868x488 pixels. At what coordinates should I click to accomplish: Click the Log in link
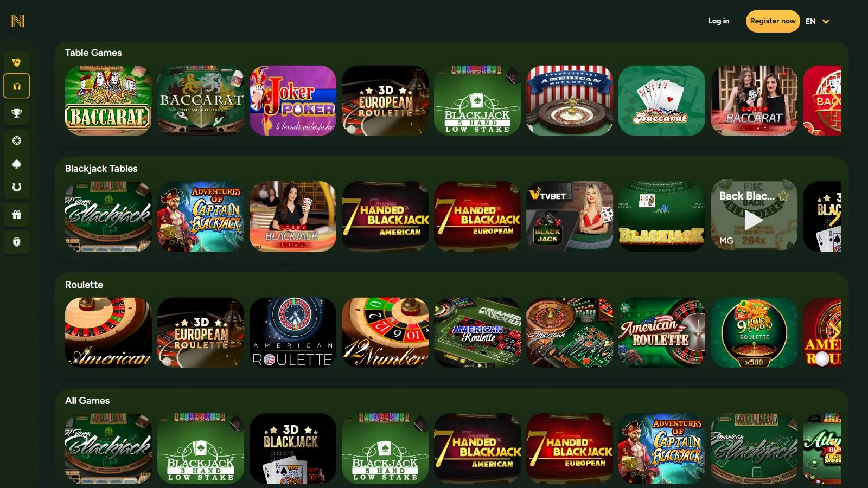718,21
